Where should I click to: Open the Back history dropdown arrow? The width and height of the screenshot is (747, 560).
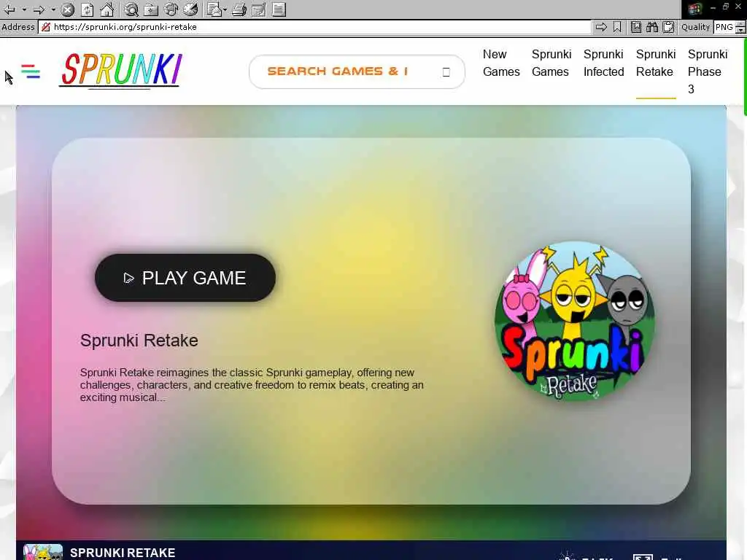click(x=24, y=9)
